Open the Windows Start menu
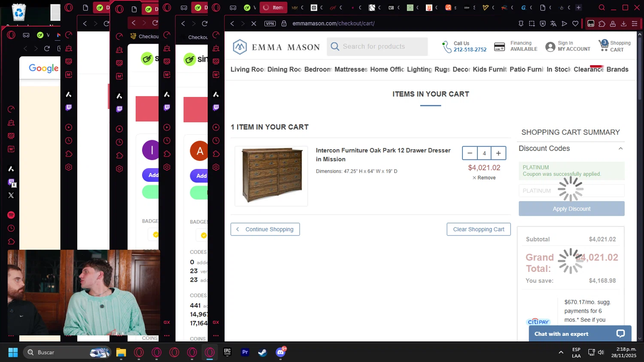 [13, 352]
